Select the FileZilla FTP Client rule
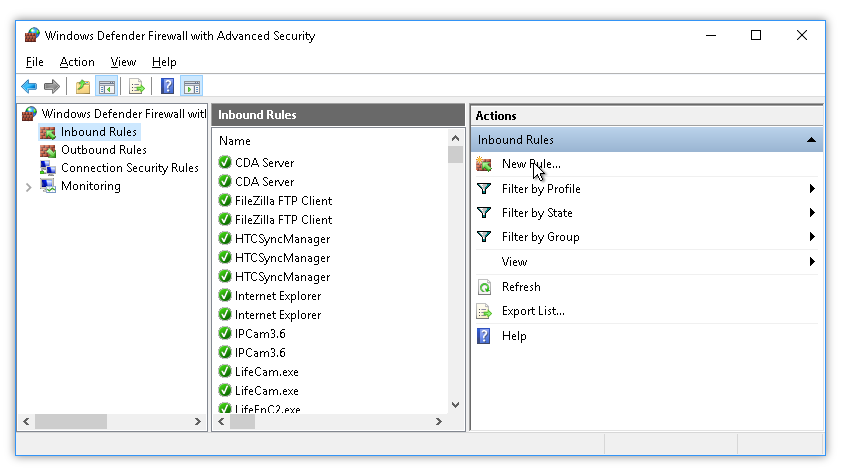The height and width of the screenshot is (476, 841). (283, 201)
